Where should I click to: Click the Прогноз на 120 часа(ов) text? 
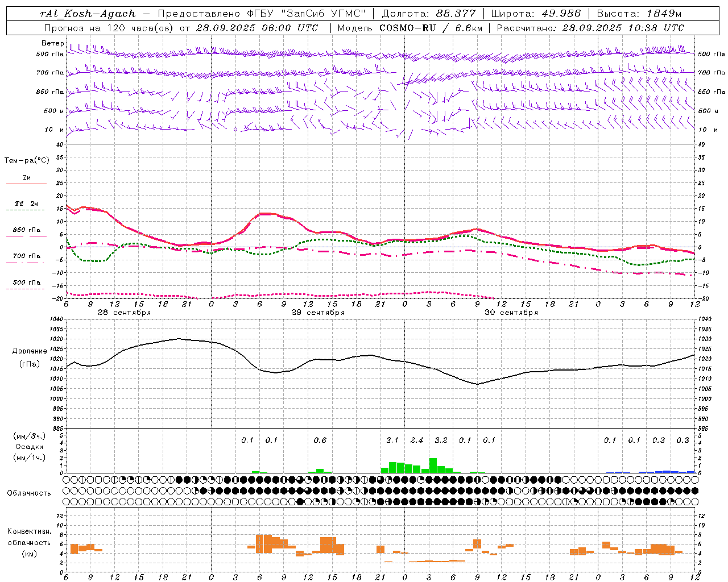pos(110,28)
